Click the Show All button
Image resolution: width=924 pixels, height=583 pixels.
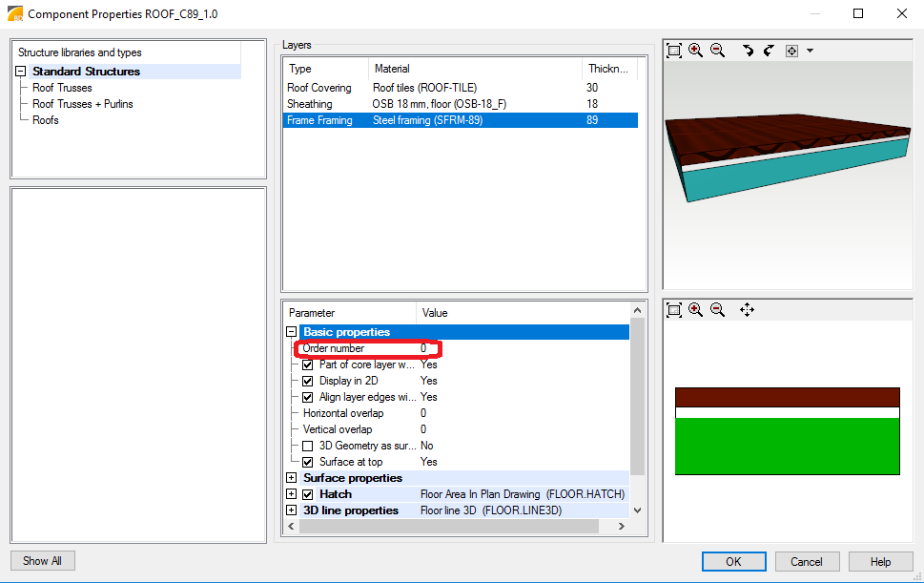(42, 561)
